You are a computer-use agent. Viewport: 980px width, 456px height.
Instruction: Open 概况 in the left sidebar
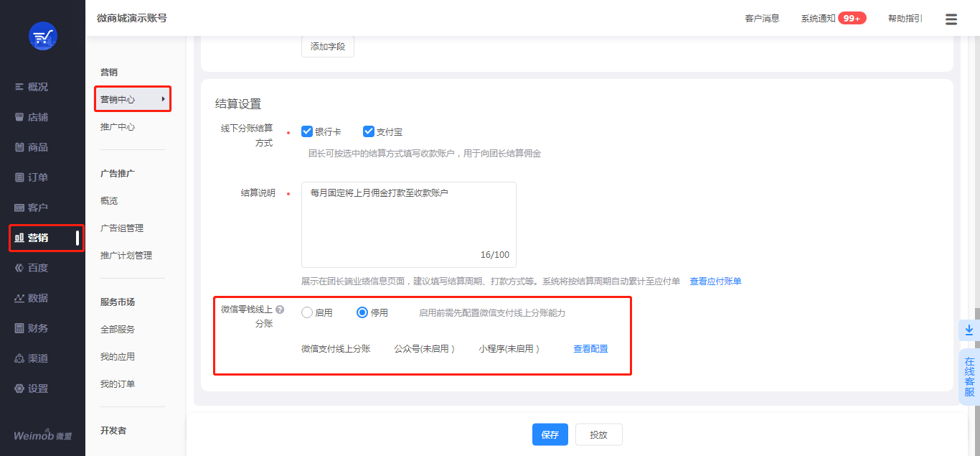(x=32, y=87)
